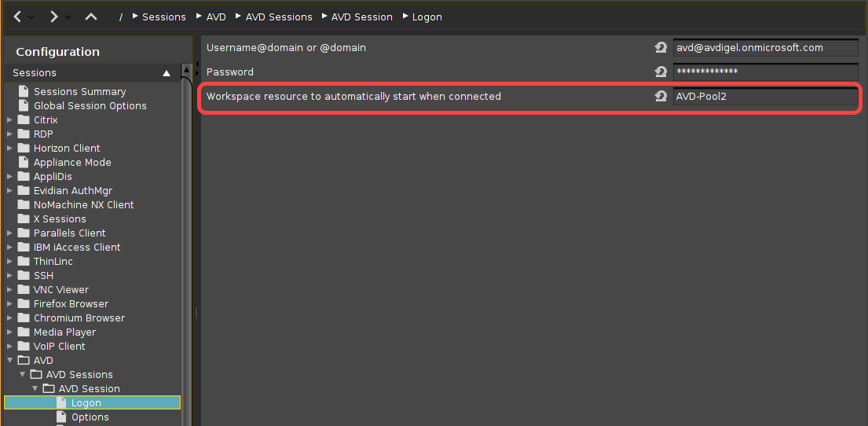The image size is (868, 426).
Task: Expand the Horizon Client tree node
Action: [x=9, y=149]
